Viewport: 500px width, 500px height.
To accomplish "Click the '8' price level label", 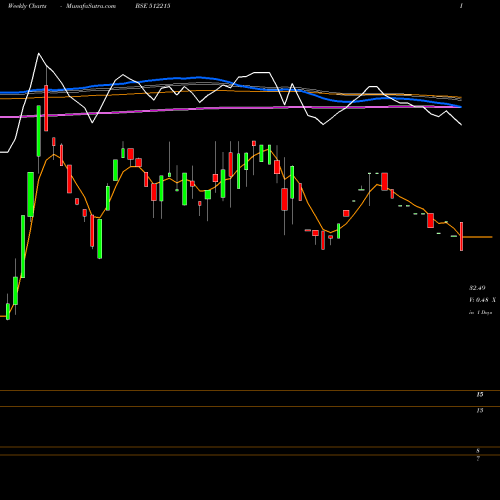I will pyautogui.click(x=478, y=451).
